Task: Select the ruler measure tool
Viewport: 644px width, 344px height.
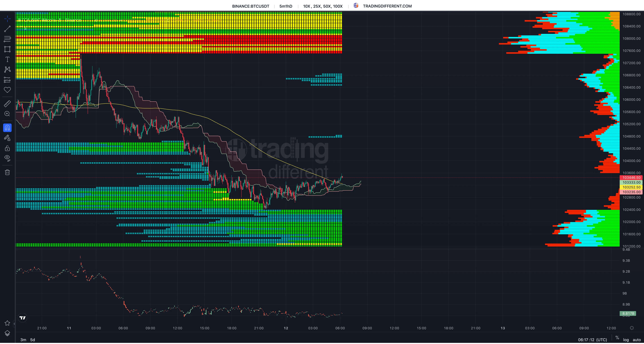Action: point(7,104)
